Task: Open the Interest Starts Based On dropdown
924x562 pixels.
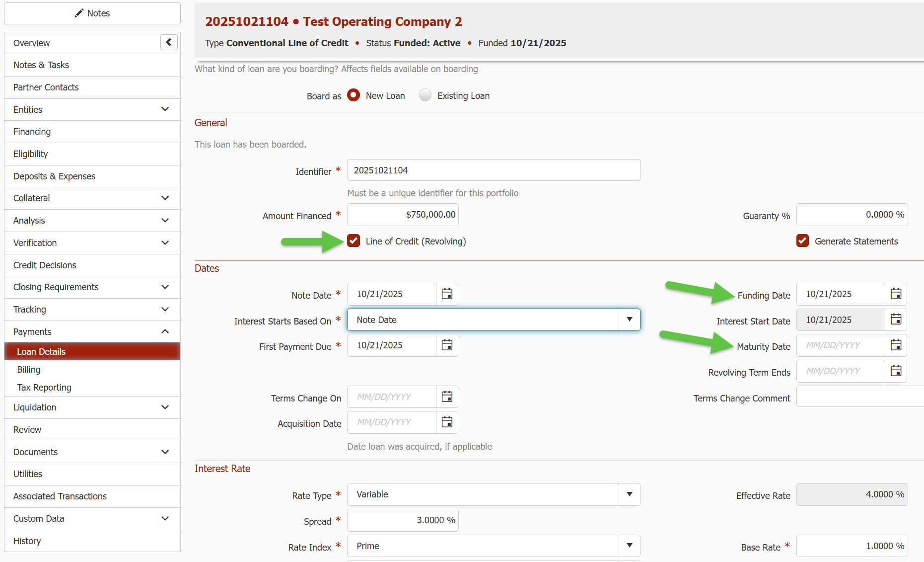Action: tap(629, 320)
